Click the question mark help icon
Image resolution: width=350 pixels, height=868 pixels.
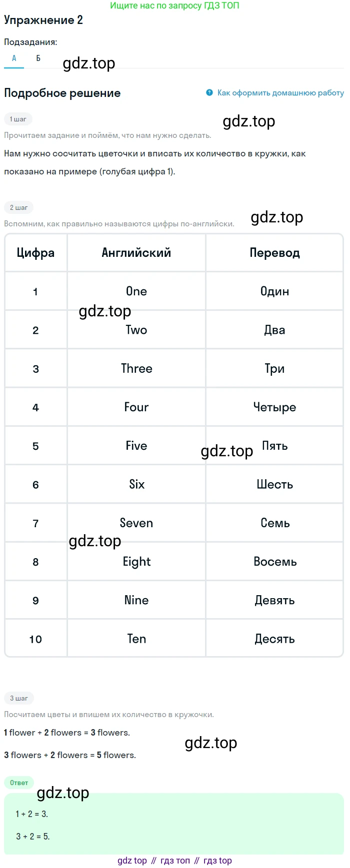point(209,92)
